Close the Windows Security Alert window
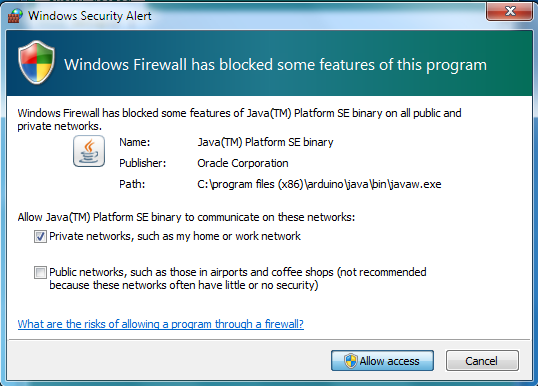This screenshot has height=386, width=538. click(x=510, y=11)
